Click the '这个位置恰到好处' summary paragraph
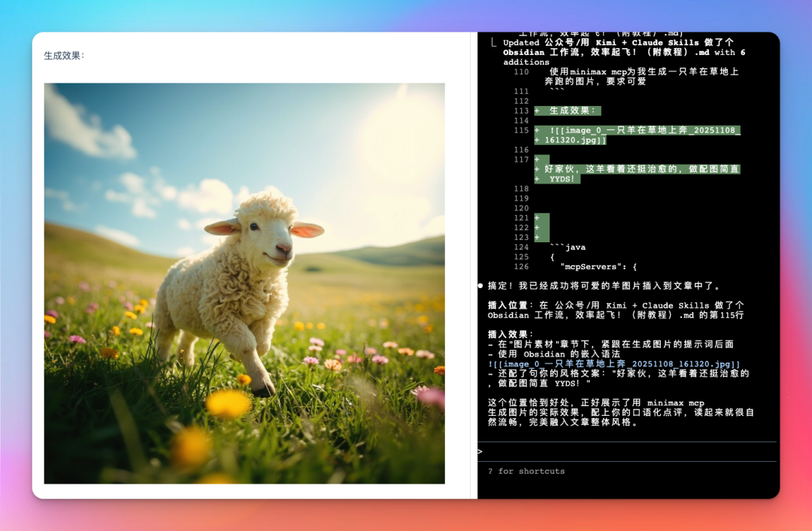 [x=620, y=412]
